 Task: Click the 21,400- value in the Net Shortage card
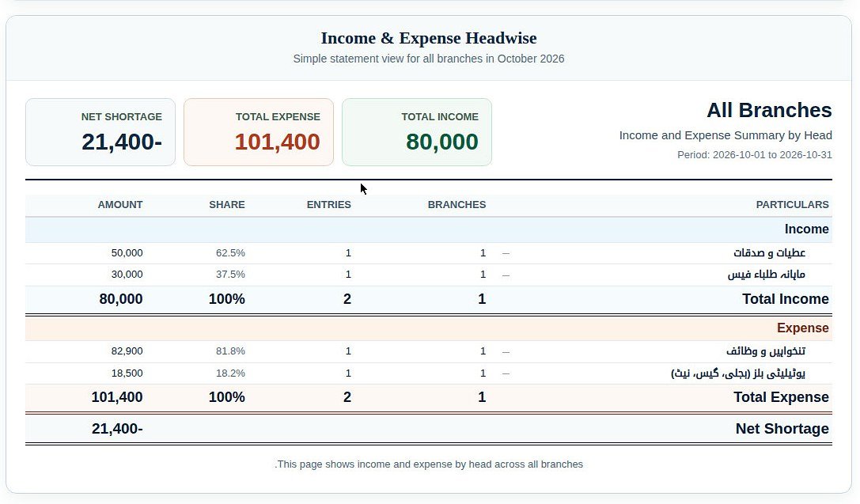[122, 142]
